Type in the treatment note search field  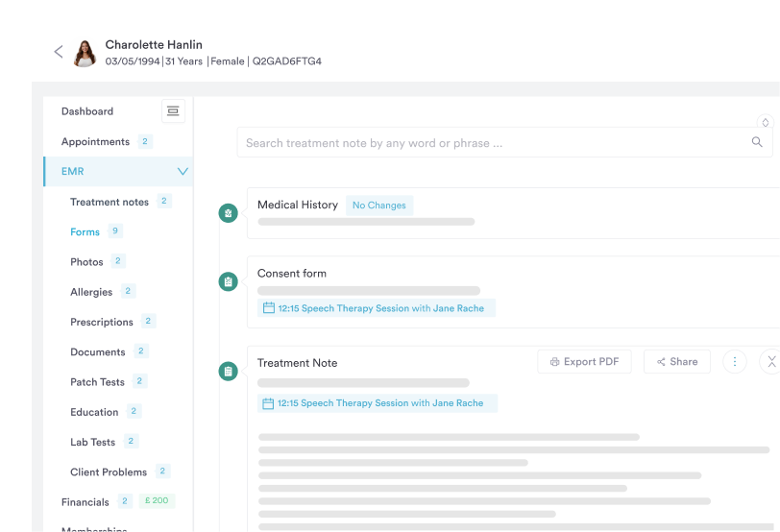click(x=490, y=143)
